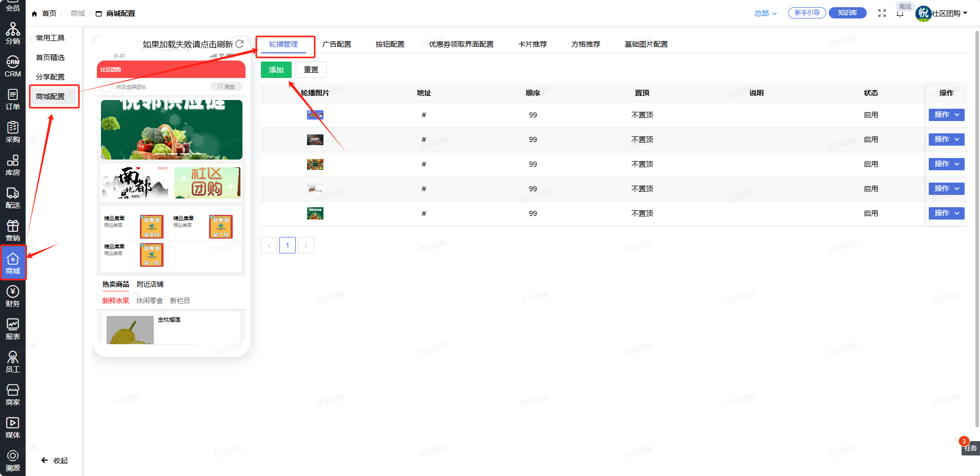
Task: Select the 商城 mall sidebar module
Action: coord(13,263)
